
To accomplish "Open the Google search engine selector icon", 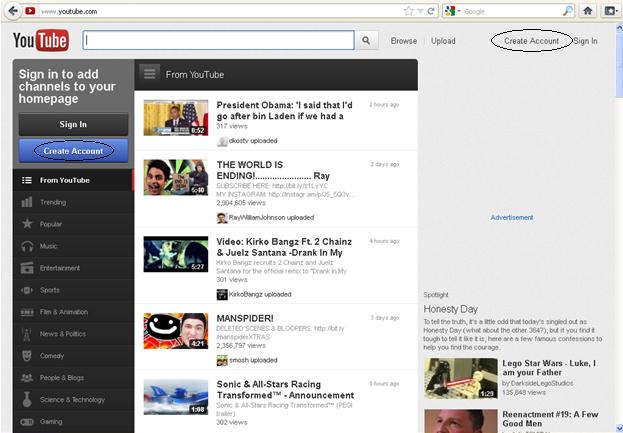I will (450, 11).
